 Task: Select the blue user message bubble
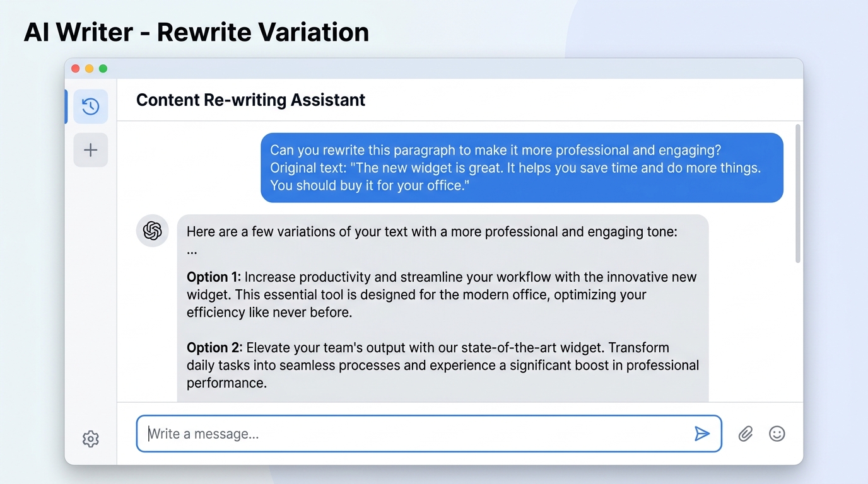pos(522,168)
